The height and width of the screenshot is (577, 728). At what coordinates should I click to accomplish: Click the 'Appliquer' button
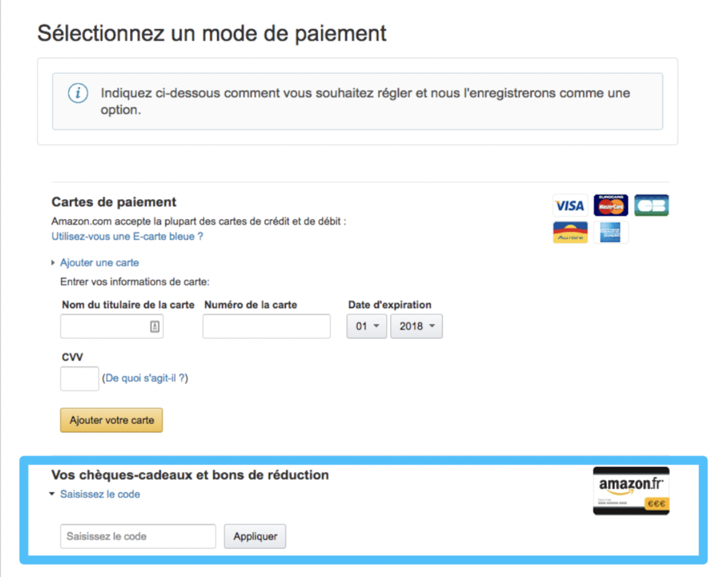click(255, 537)
